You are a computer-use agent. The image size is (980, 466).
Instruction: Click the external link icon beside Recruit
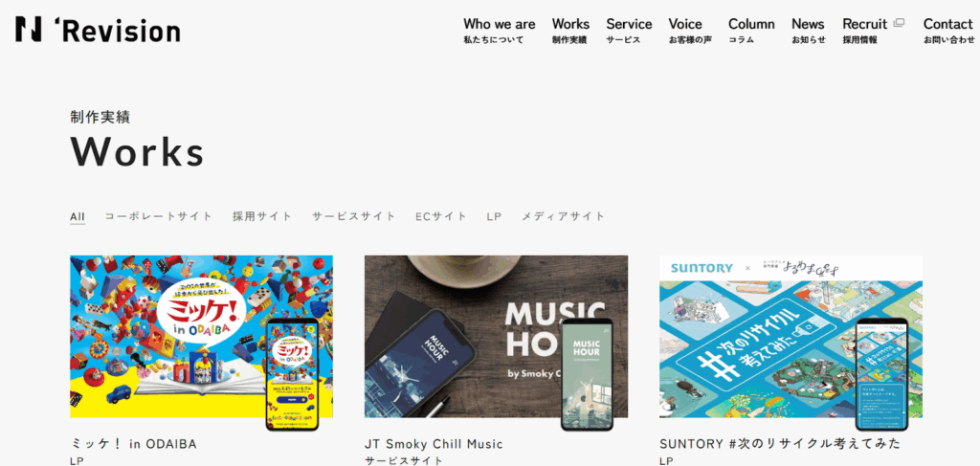pos(899,23)
